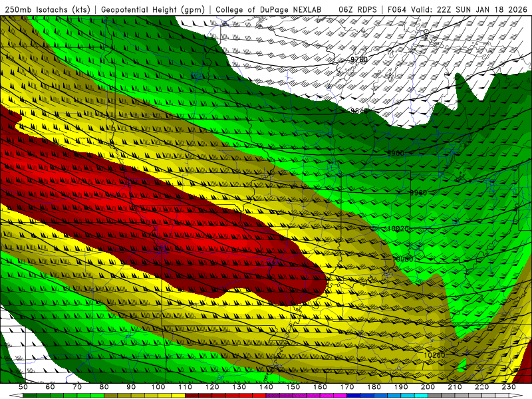Click the 130 label on the color scale
The width and height of the screenshot is (532, 399).
click(239, 387)
